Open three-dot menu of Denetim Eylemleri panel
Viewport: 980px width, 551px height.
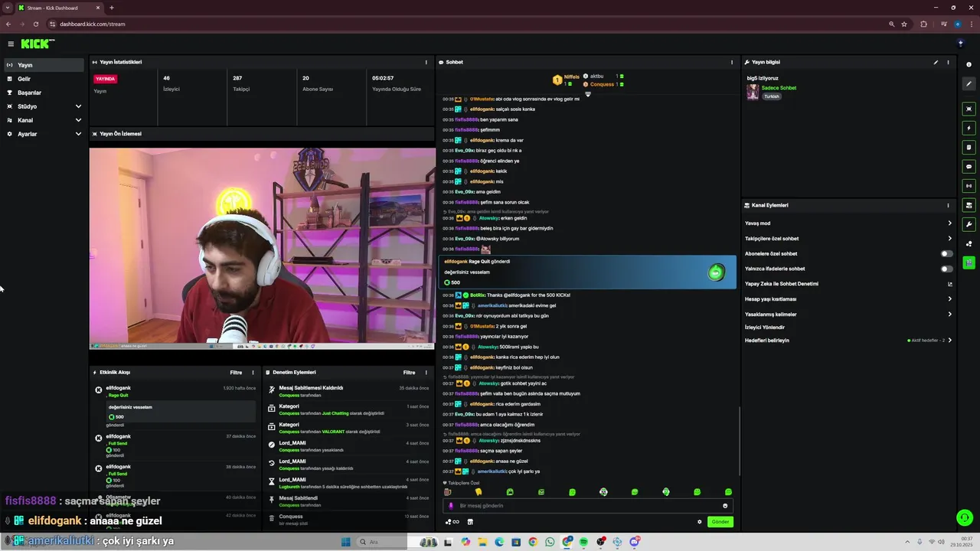point(426,373)
